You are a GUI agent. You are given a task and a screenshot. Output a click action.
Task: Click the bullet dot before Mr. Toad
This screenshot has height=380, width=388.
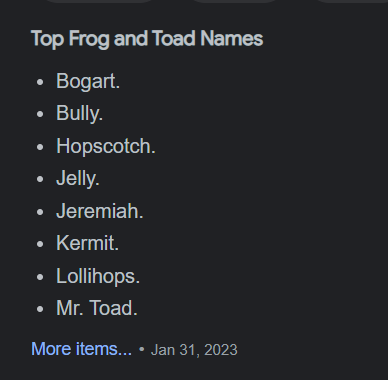coord(40,309)
